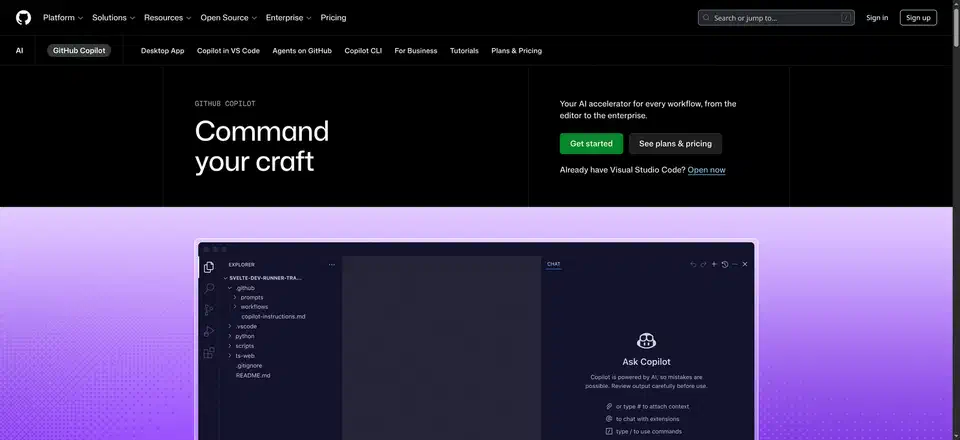960x440 pixels.
Task: Go to Copilot CLI
Action: point(363,51)
